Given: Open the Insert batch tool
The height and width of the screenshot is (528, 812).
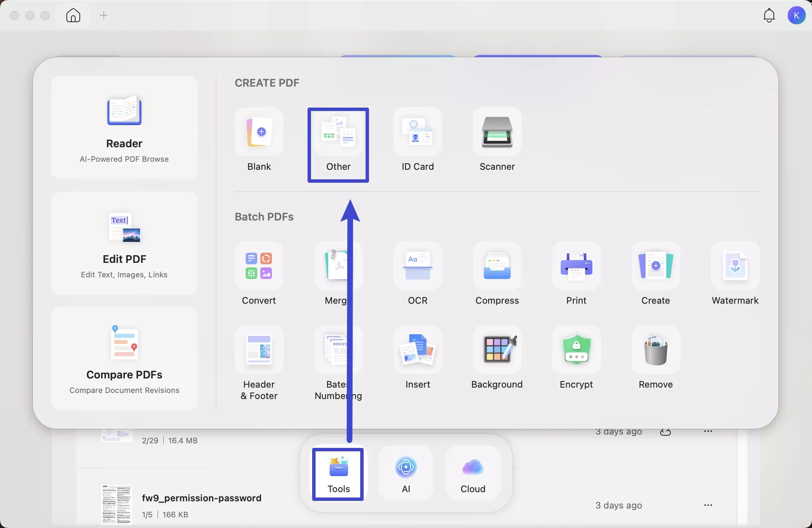Looking at the screenshot, I should (417, 350).
